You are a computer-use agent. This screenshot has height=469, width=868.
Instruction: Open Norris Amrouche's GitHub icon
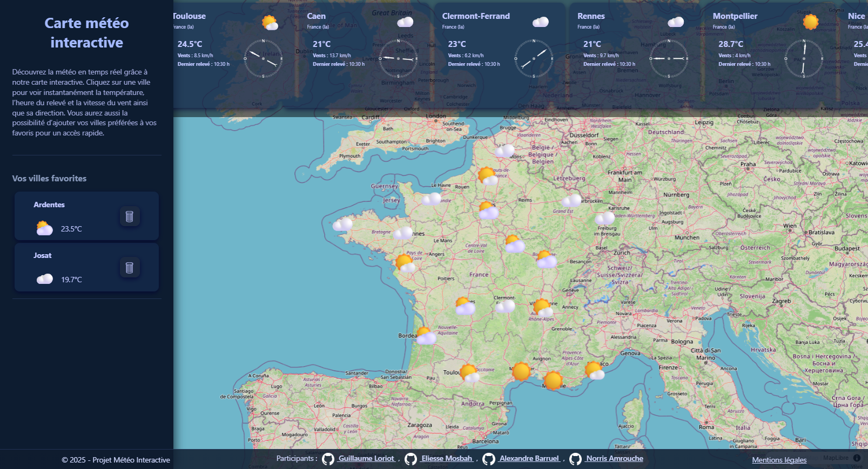point(576,459)
